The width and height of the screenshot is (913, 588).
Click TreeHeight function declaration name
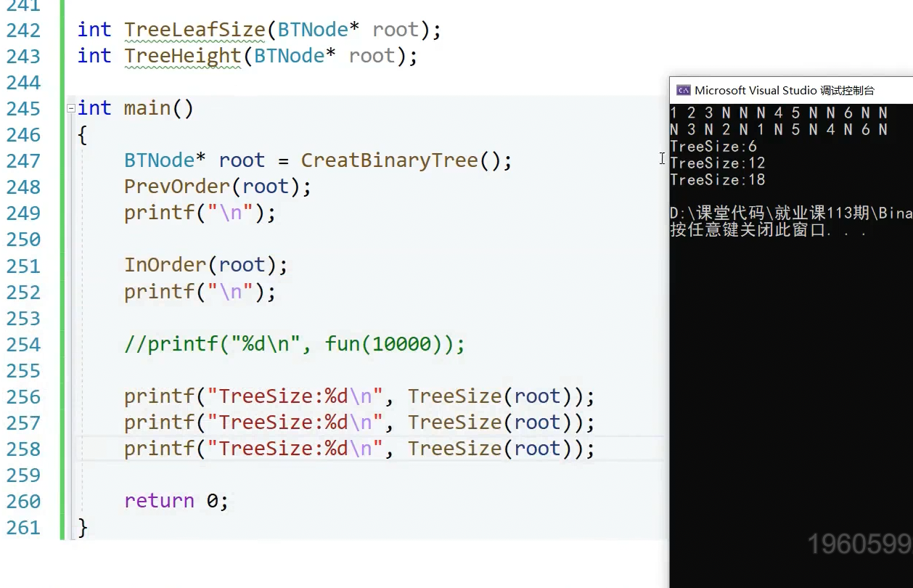pos(182,57)
